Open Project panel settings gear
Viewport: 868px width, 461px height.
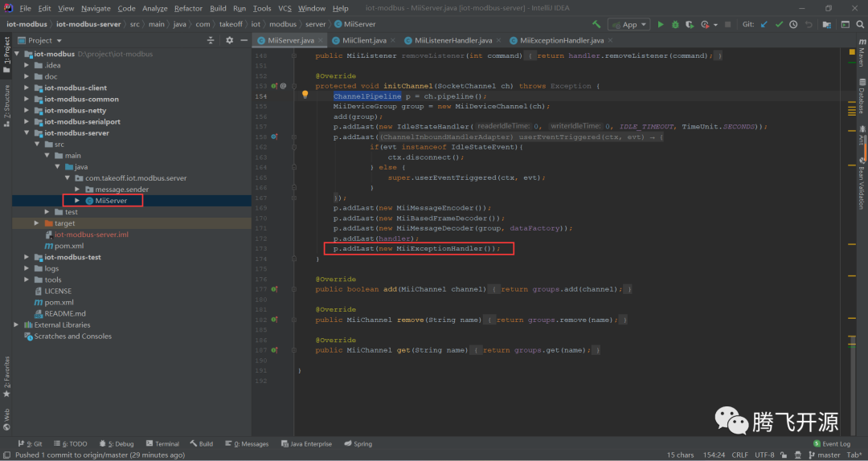230,40
